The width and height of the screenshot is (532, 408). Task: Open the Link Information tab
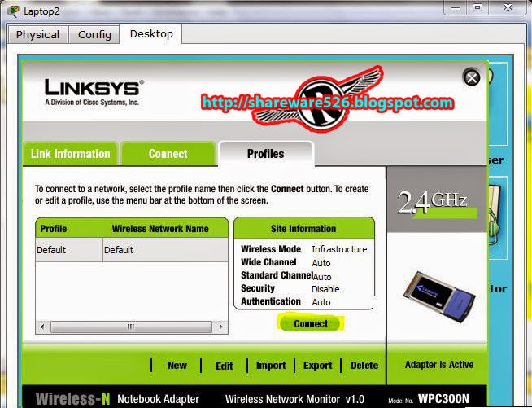[x=71, y=154]
